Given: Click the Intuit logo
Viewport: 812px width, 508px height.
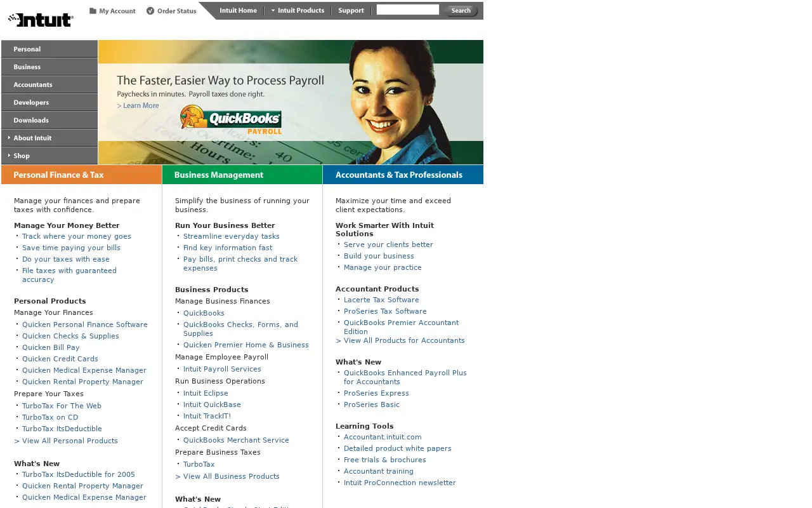Looking at the screenshot, I should (41, 20).
